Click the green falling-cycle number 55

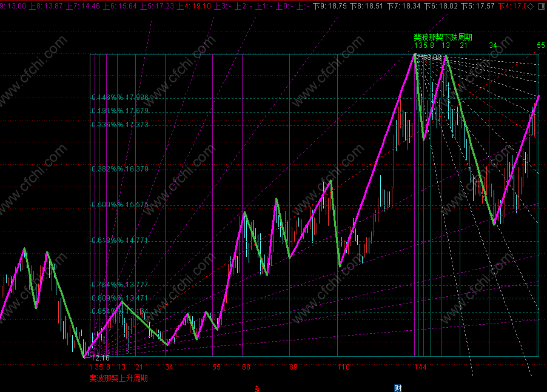541,45
